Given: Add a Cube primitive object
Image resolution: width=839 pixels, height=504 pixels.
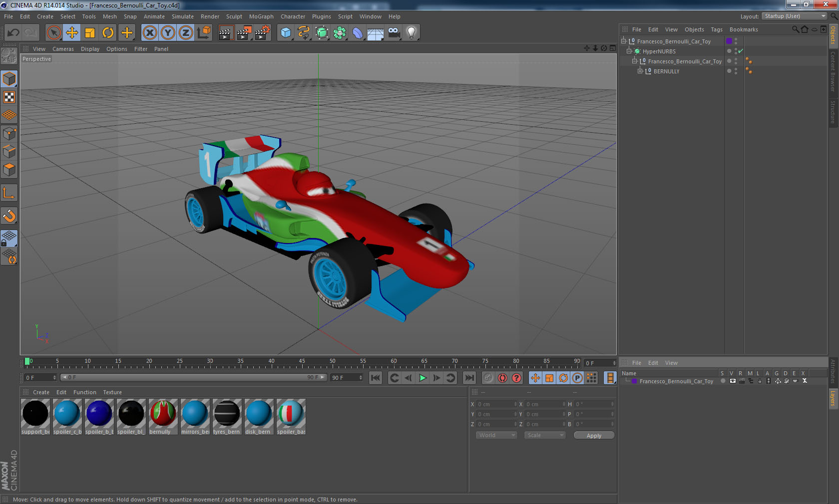Looking at the screenshot, I should (x=286, y=33).
